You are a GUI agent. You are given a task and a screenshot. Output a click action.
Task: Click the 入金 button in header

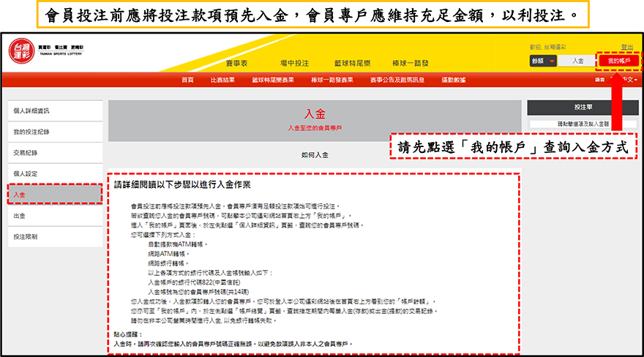pyautogui.click(x=577, y=61)
